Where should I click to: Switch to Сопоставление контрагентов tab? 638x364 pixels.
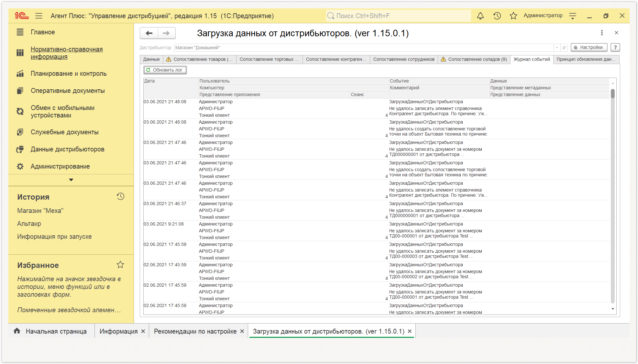pos(336,59)
